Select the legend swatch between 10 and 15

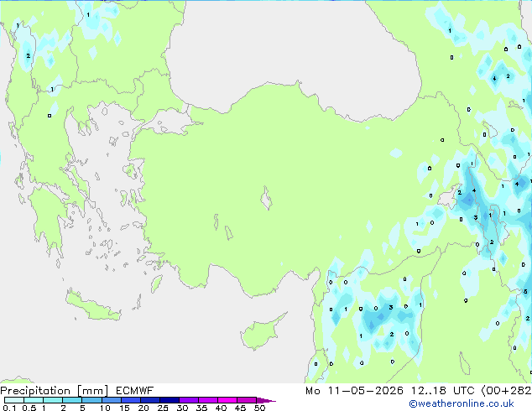[111, 400]
